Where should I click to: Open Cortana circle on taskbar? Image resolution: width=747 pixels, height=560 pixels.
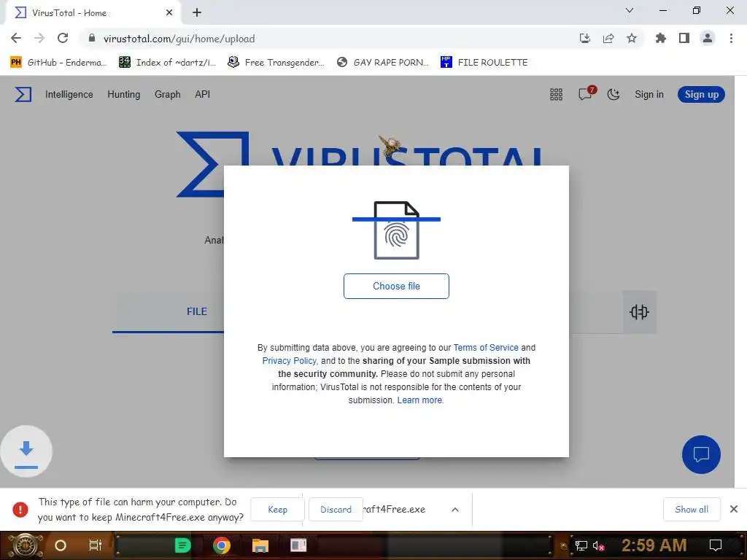click(x=61, y=545)
